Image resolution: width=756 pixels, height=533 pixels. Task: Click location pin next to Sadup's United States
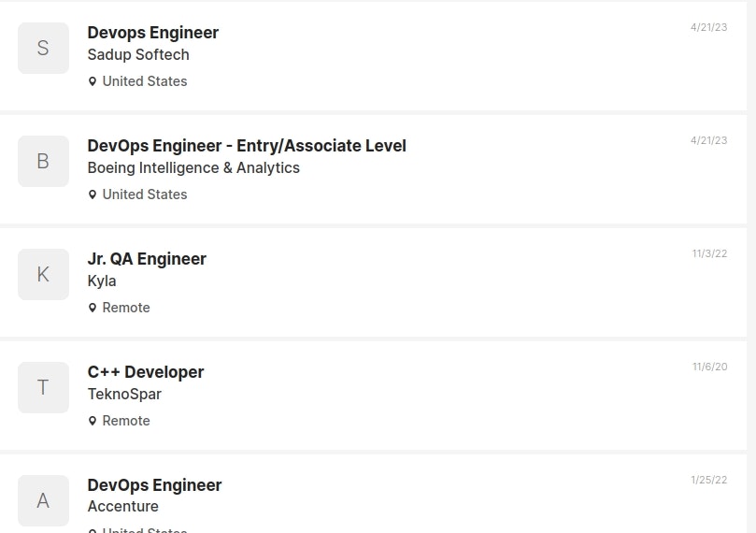(93, 81)
